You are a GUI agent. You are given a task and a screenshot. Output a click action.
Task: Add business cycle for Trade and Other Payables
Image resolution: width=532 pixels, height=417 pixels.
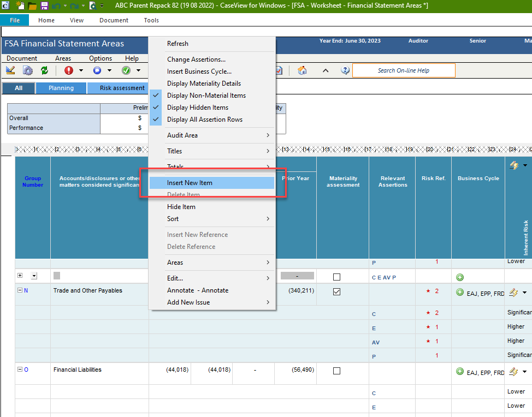(460, 292)
